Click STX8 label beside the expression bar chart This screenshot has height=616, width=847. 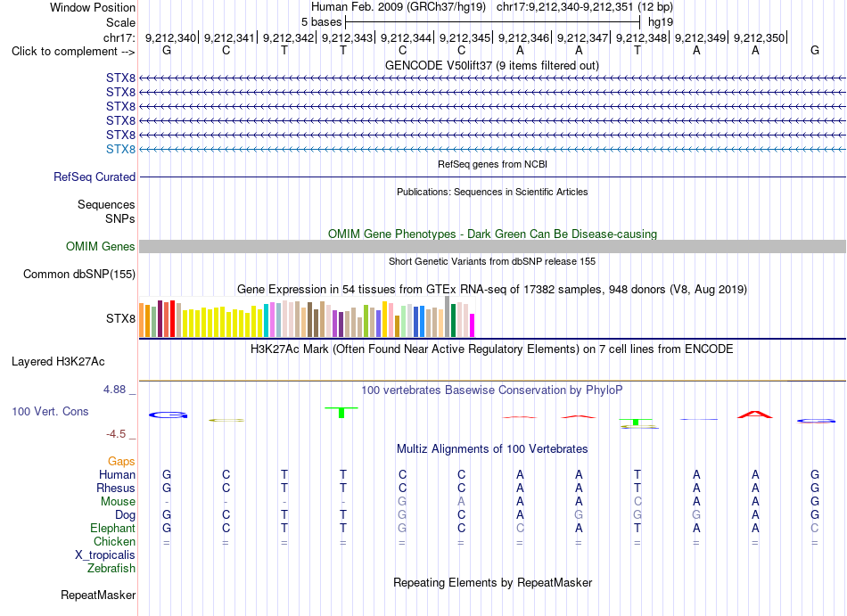point(120,318)
